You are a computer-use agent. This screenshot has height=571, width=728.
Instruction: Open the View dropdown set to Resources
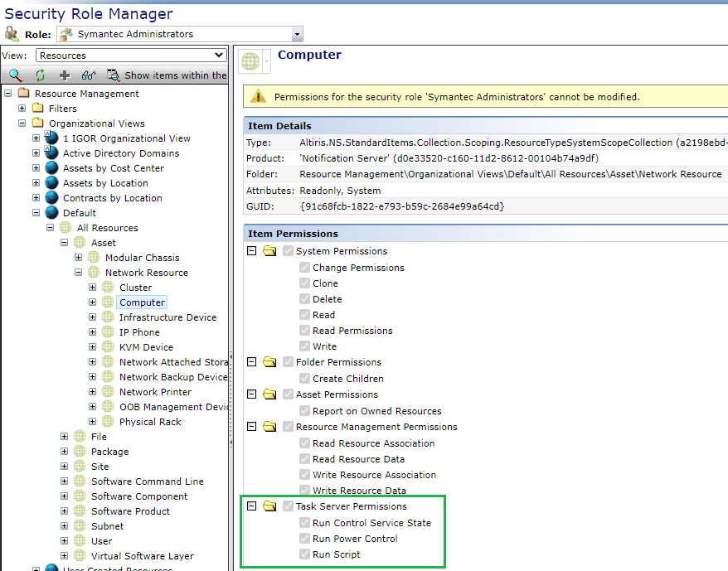(219, 56)
